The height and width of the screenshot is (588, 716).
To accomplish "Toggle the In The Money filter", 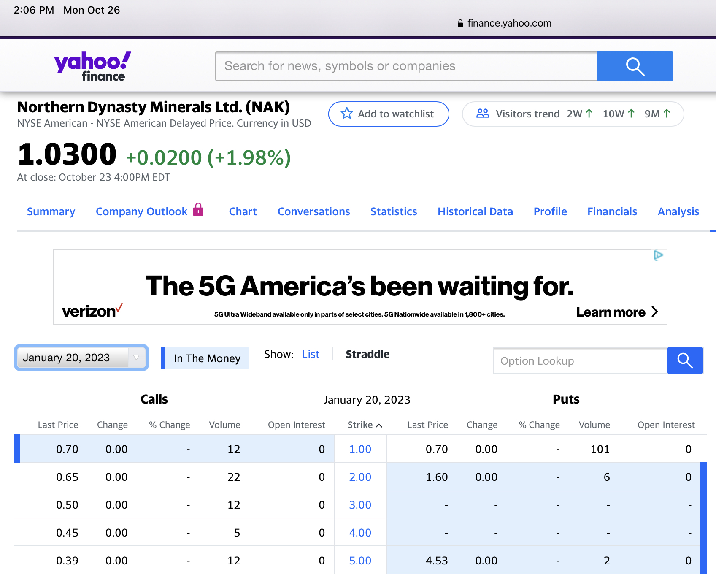I will click(x=206, y=358).
